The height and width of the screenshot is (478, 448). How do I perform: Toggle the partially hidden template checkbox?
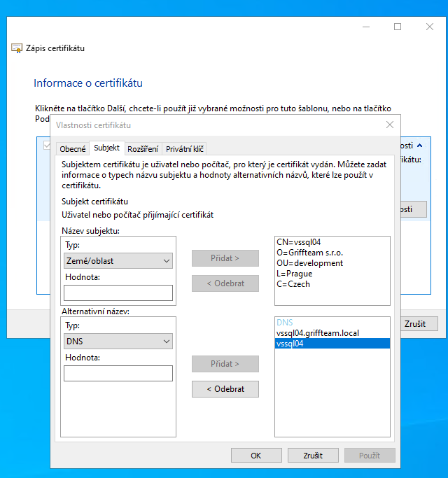point(47,146)
